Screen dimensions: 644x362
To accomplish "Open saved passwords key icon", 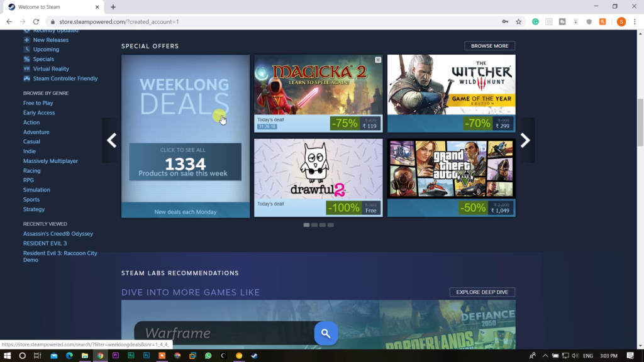I will tap(505, 22).
